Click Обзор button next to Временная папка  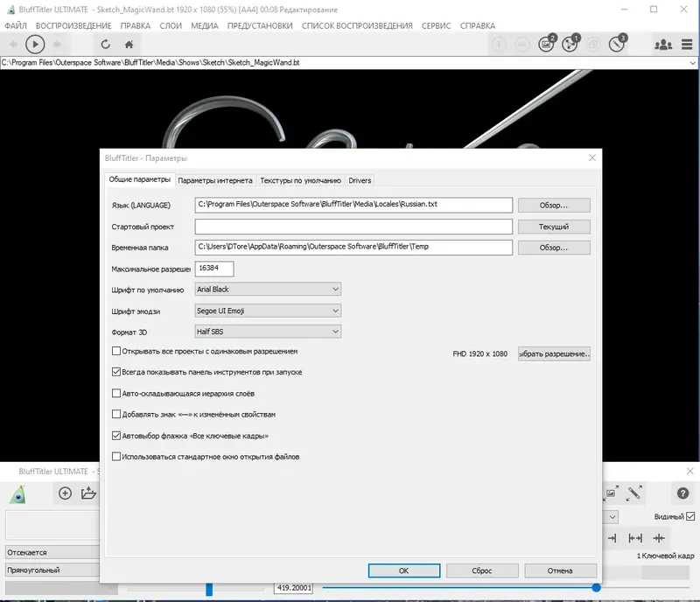click(554, 248)
